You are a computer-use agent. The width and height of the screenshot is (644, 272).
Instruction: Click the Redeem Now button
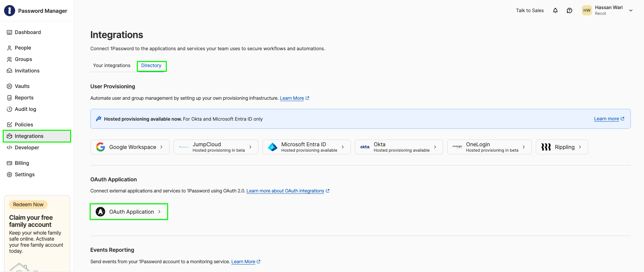(28, 205)
